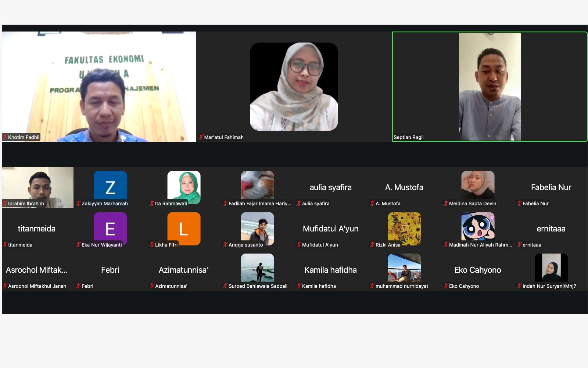Click muted mic icon next to Rizki Anisa
The width and height of the screenshot is (588, 368).
[372, 245]
